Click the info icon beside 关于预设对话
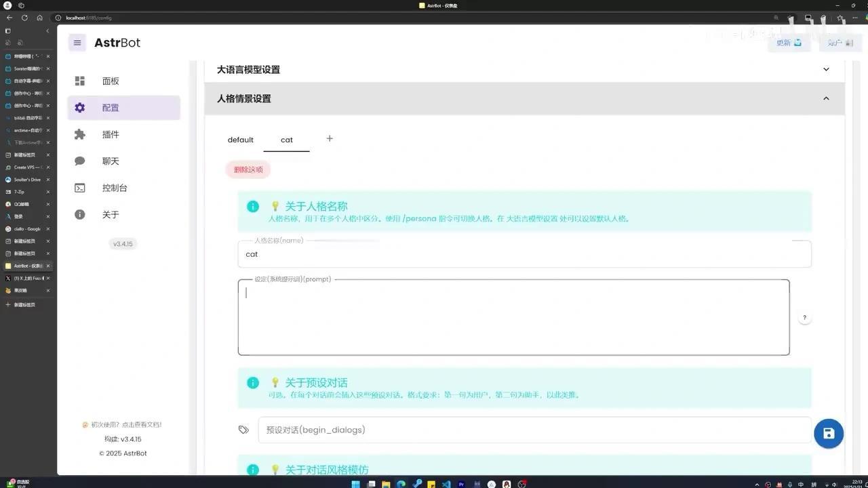The image size is (868, 488). coord(253,382)
